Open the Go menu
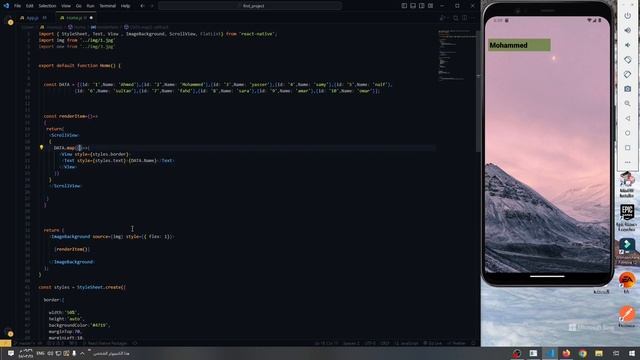Image resolution: width=640 pixels, height=360 pixels. [78, 6]
